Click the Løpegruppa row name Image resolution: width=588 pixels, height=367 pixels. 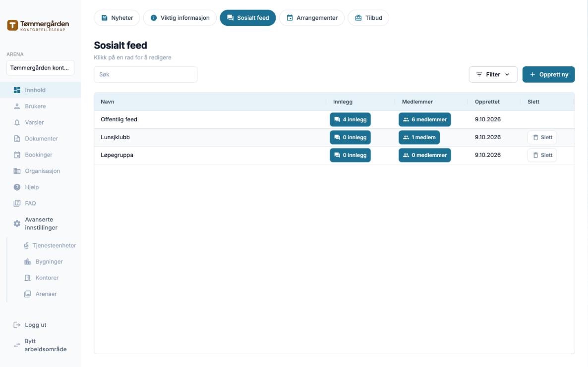tap(117, 155)
